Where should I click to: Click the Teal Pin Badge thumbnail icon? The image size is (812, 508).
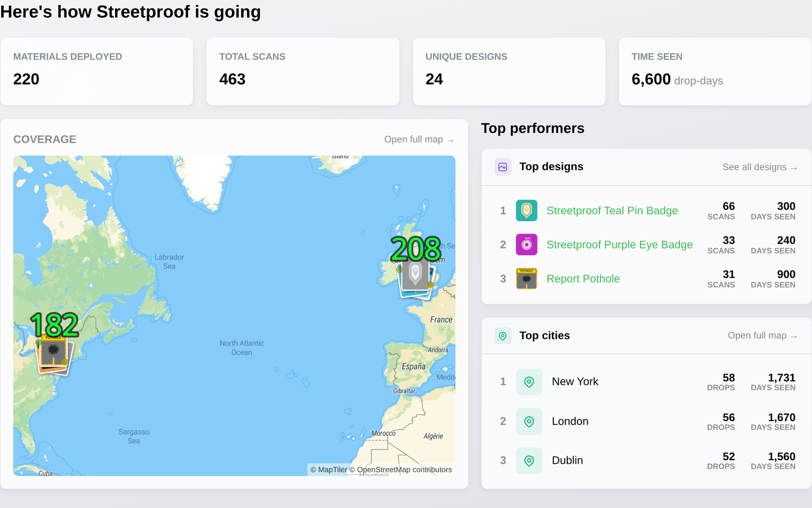coord(527,210)
